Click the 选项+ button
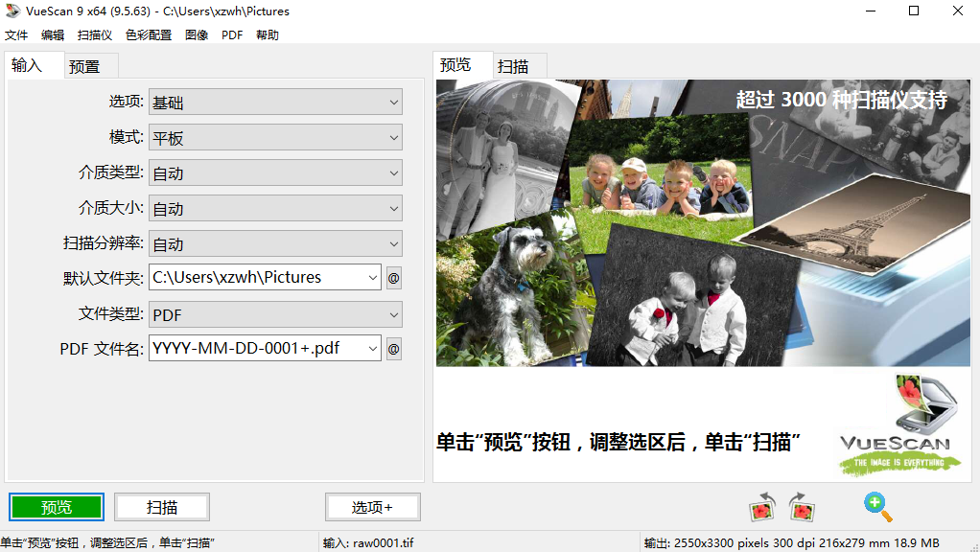 (373, 506)
